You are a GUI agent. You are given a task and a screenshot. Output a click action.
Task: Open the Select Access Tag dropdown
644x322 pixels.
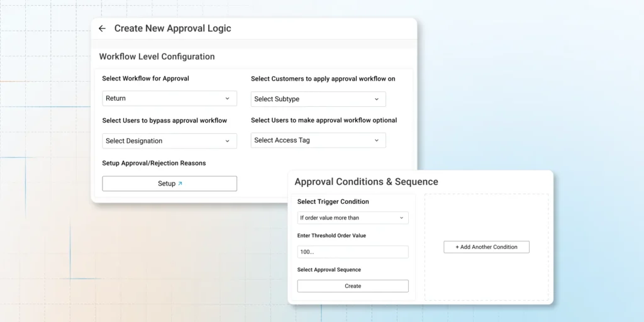point(318,140)
